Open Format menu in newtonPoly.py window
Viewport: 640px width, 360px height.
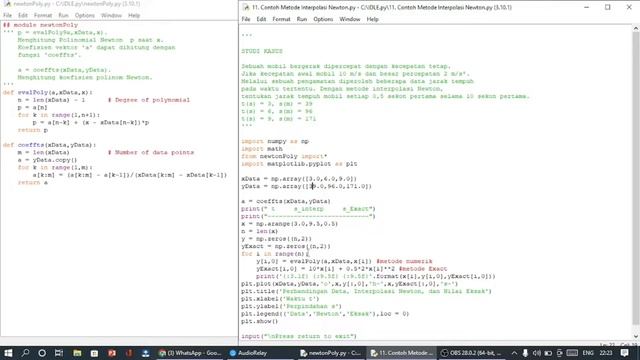[43, 16]
